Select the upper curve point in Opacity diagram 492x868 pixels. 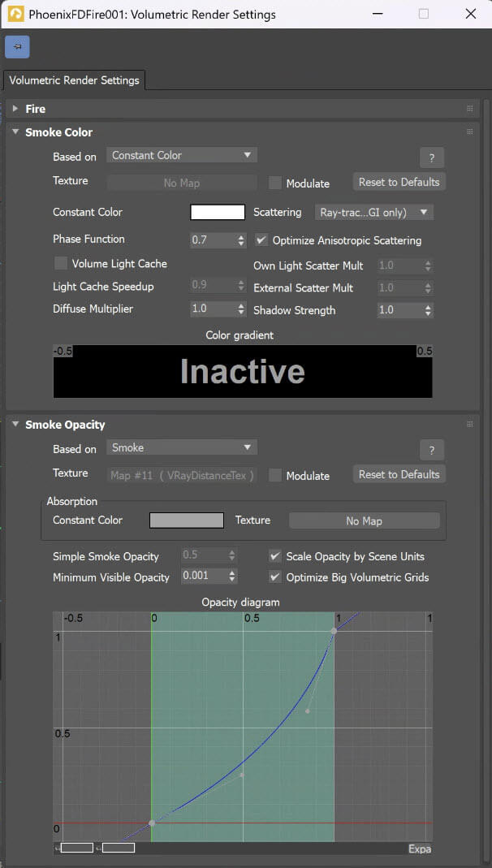pyautogui.click(x=334, y=631)
